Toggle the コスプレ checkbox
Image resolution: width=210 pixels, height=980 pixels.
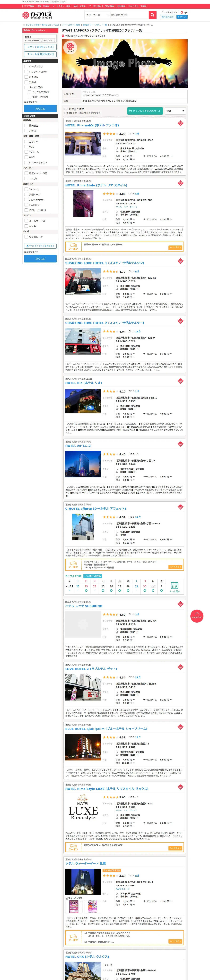pos(26,178)
